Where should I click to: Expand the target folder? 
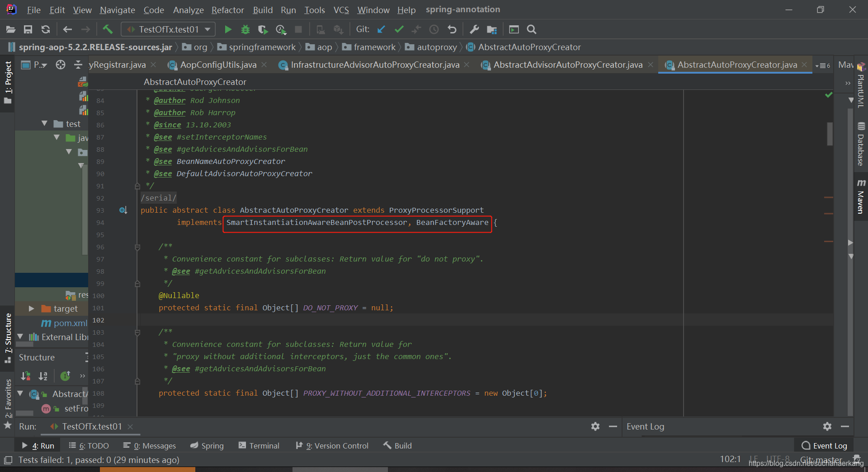point(31,308)
